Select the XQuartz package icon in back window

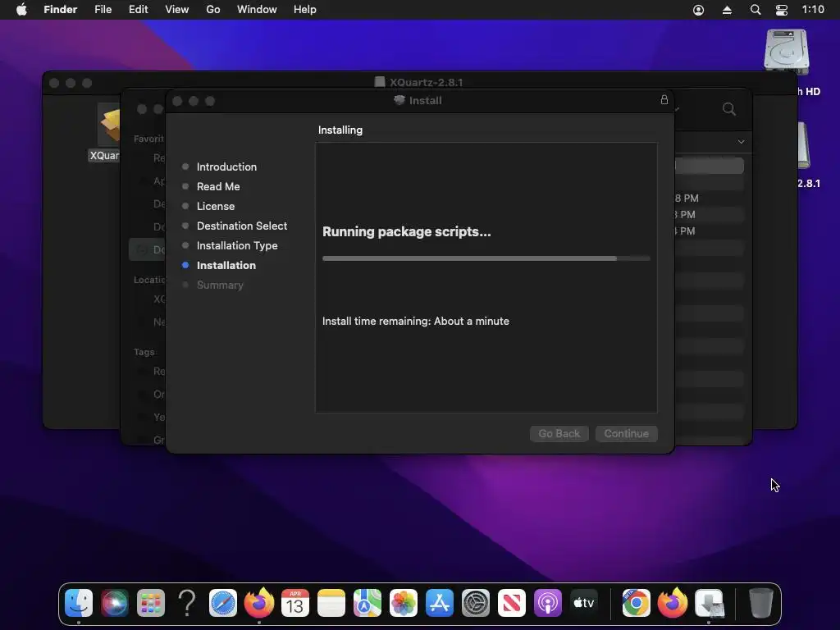110,125
